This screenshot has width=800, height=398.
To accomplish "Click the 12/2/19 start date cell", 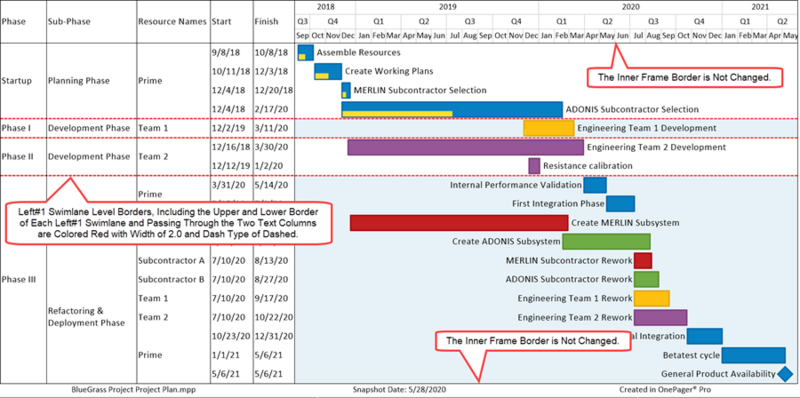I will 227,128.
